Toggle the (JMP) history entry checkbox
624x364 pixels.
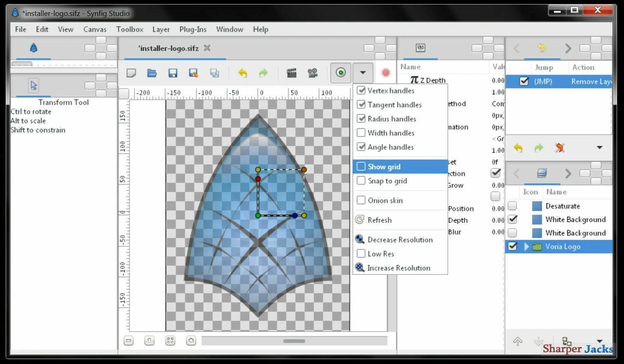point(524,81)
